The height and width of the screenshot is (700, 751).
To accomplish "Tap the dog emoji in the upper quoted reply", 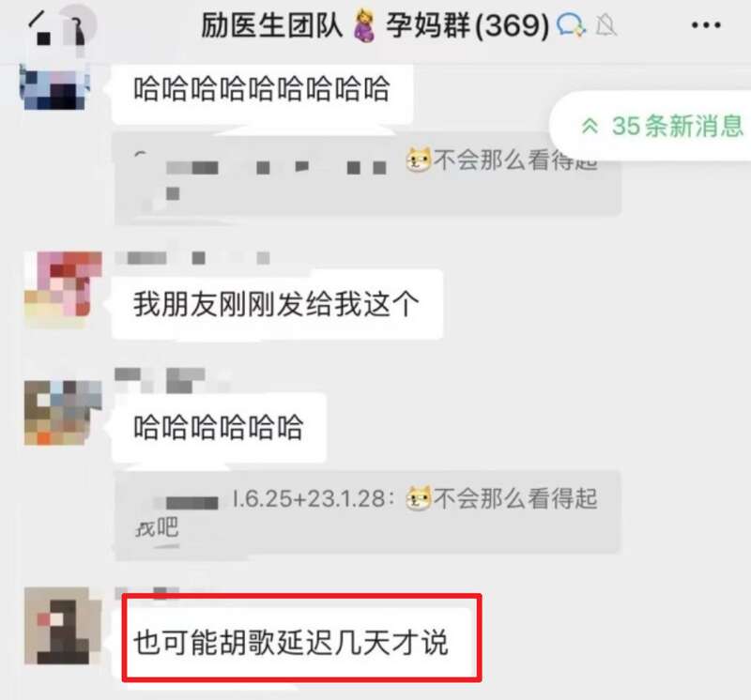I will [419, 160].
